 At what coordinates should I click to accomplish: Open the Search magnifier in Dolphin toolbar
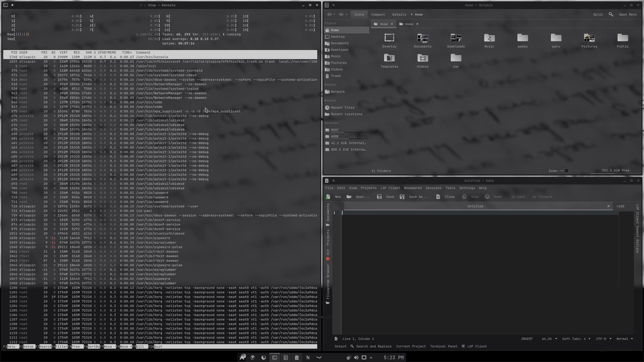[611, 14]
